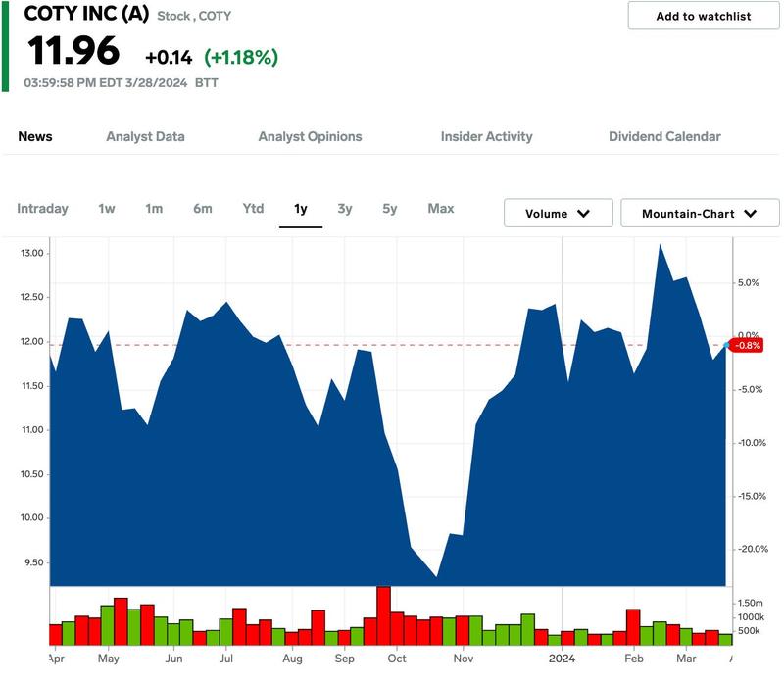Image resolution: width=784 pixels, height=683 pixels.
Task: Click the Oct label on time axis
Action: tap(397, 659)
